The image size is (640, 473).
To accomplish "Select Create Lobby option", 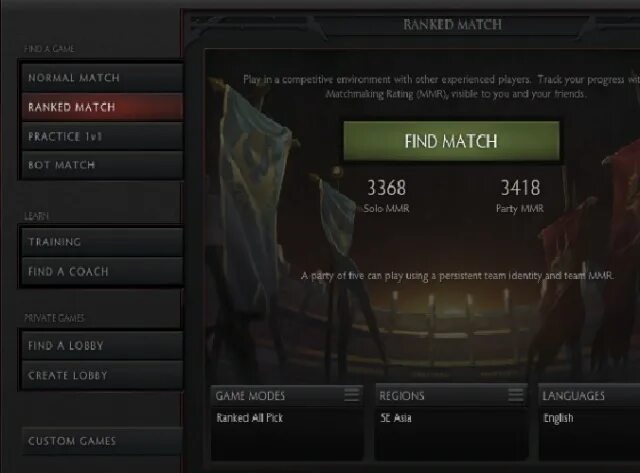I will 102,375.
